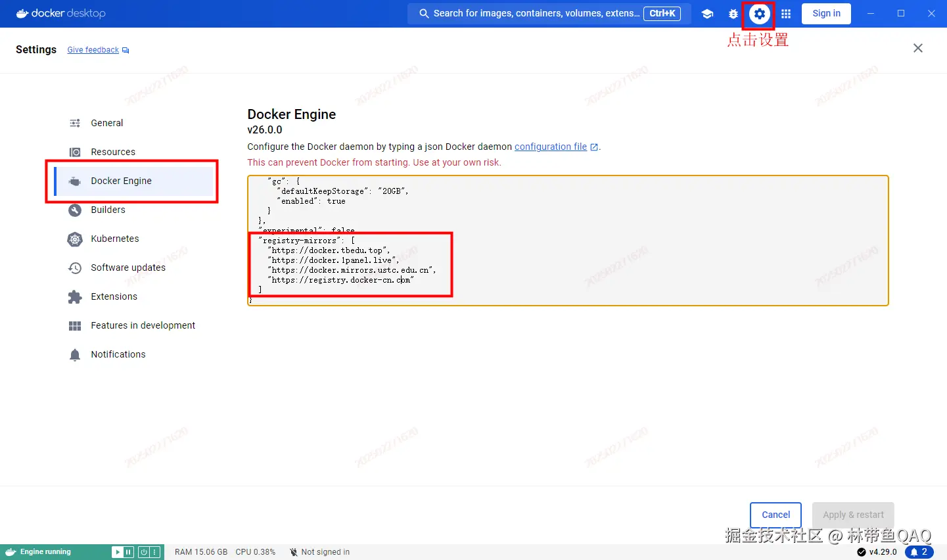Open the Give feedback link
This screenshot has width=947, height=560.
coord(93,50)
